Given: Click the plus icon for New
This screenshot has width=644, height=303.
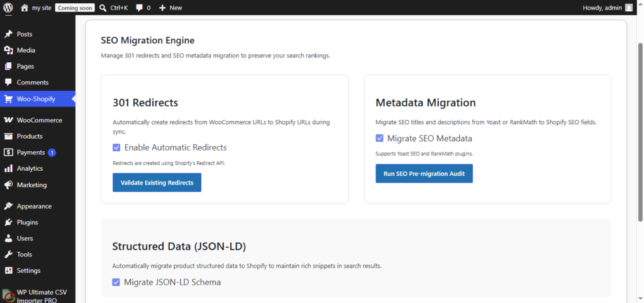Looking at the screenshot, I should coord(162,8).
